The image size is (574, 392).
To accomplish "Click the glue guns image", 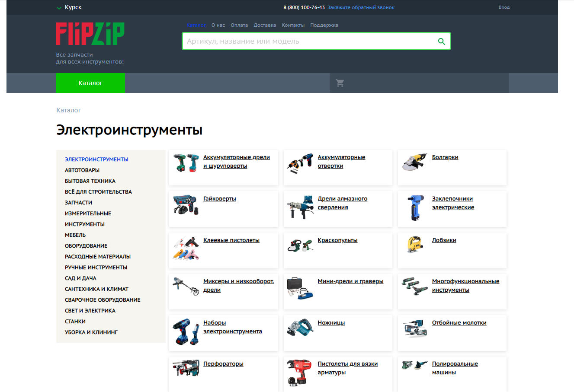I will [186, 248].
